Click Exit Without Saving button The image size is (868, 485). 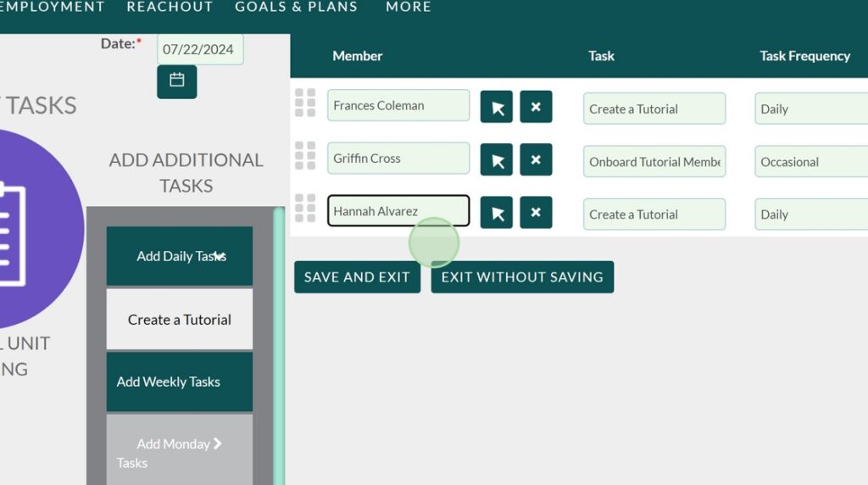pos(522,277)
